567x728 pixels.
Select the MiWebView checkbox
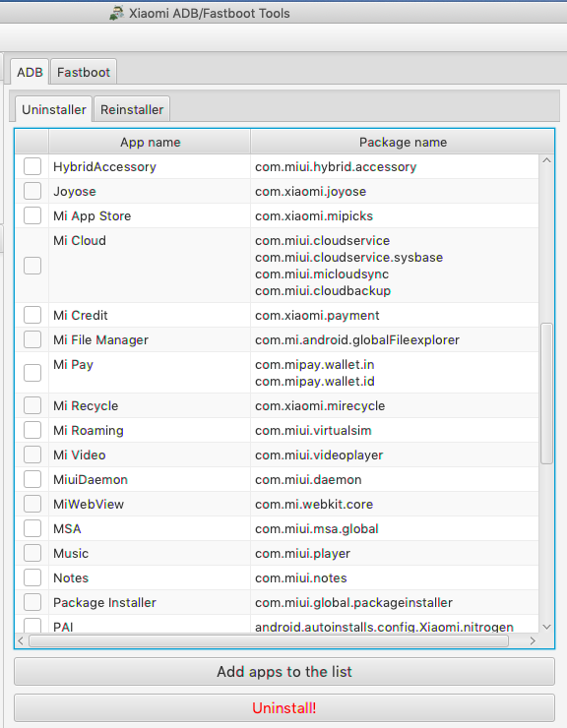pos(32,504)
